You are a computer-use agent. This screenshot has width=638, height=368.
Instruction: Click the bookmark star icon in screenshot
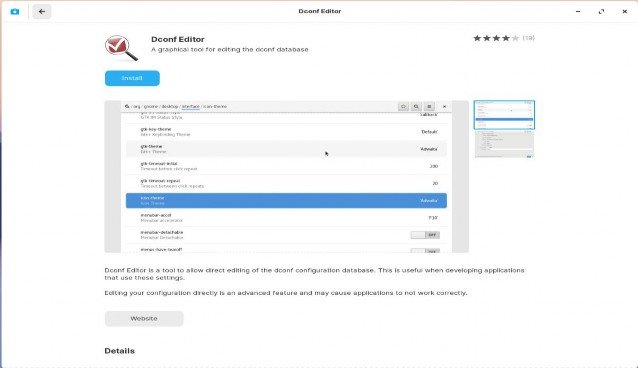(403, 107)
